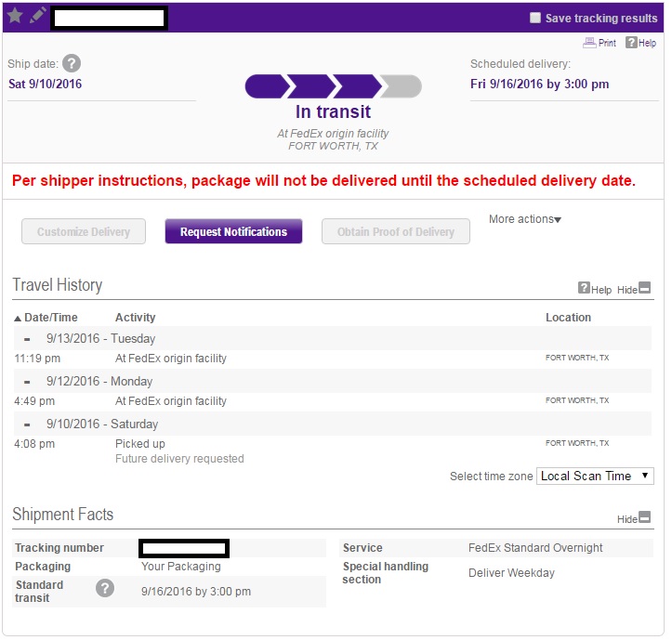This screenshot has height=640, width=672.
Task: Click the FedEx Standard Overnight service value
Action: tap(535, 548)
